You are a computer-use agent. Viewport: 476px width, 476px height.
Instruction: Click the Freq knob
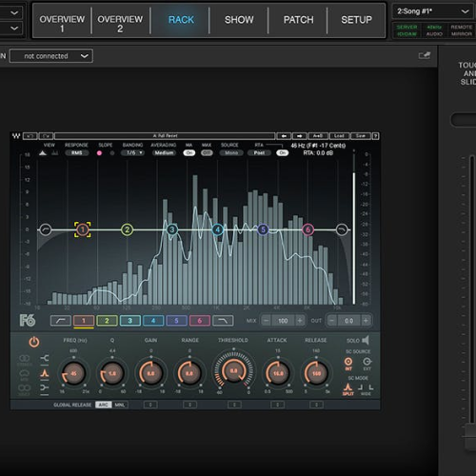(x=73, y=373)
